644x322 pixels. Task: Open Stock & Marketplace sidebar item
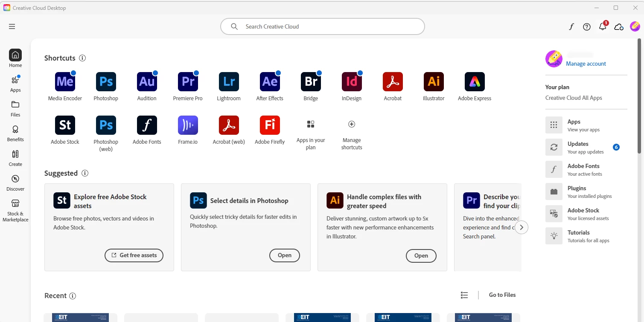[15, 210]
